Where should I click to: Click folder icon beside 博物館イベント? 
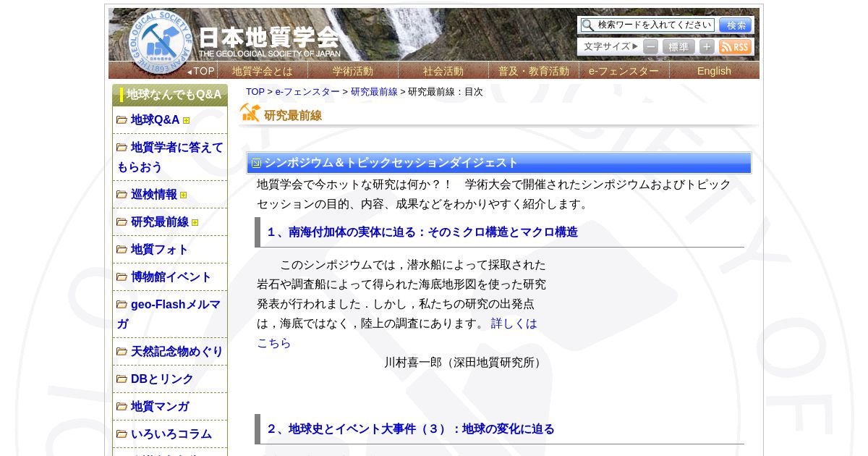click(x=122, y=277)
